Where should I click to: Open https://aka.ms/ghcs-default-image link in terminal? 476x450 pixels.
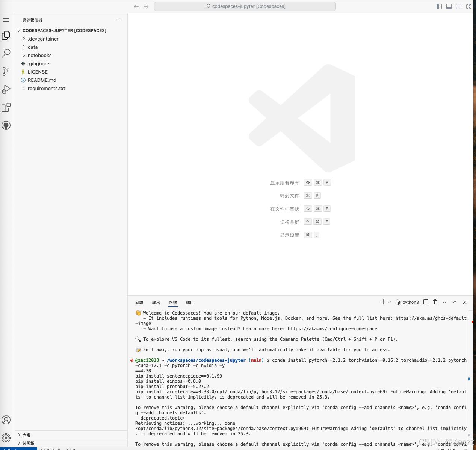[431, 318]
